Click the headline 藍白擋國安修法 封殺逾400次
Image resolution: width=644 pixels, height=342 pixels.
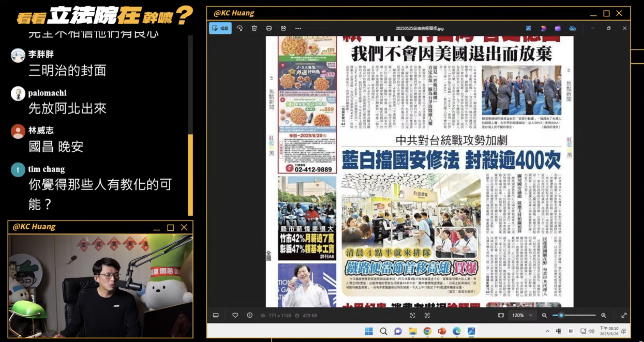[x=451, y=160]
